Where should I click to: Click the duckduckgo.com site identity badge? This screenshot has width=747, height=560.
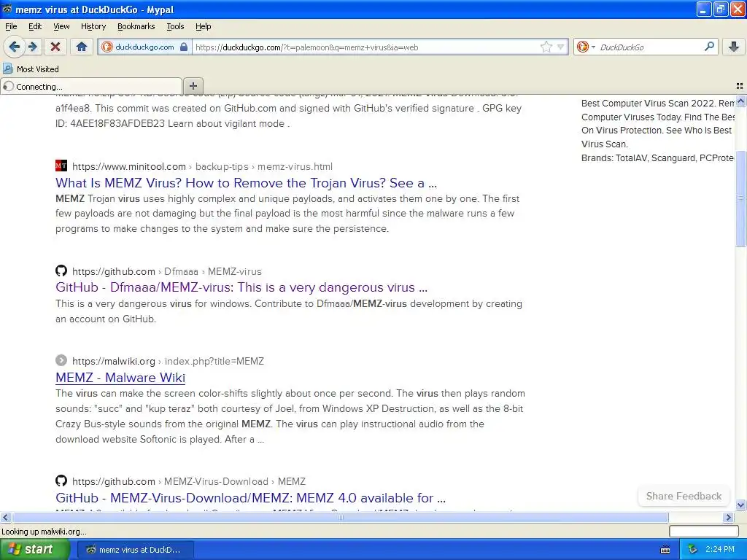145,47
